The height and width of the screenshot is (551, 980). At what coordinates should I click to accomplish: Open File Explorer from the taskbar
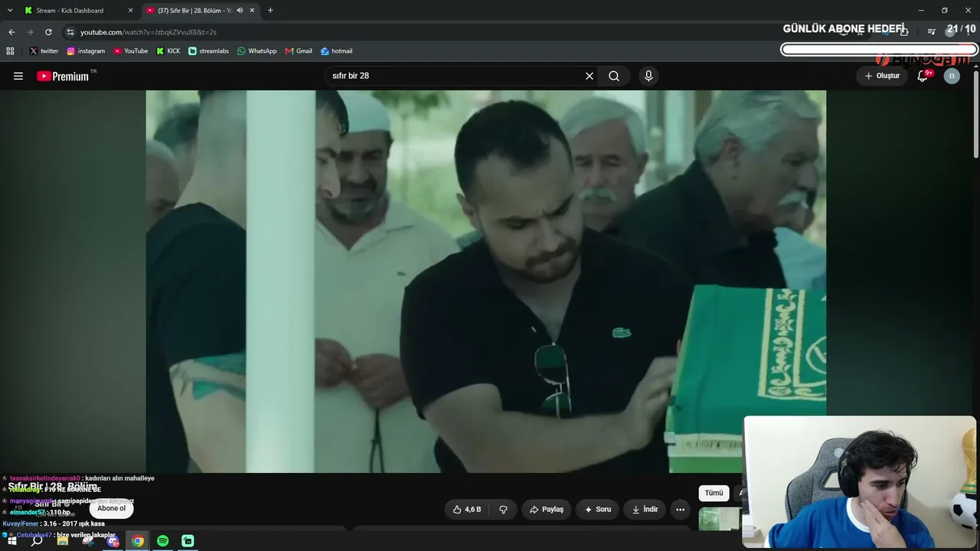(63, 541)
